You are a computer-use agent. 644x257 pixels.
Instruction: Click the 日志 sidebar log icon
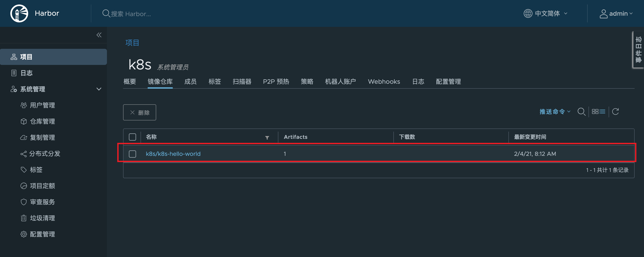pos(14,73)
